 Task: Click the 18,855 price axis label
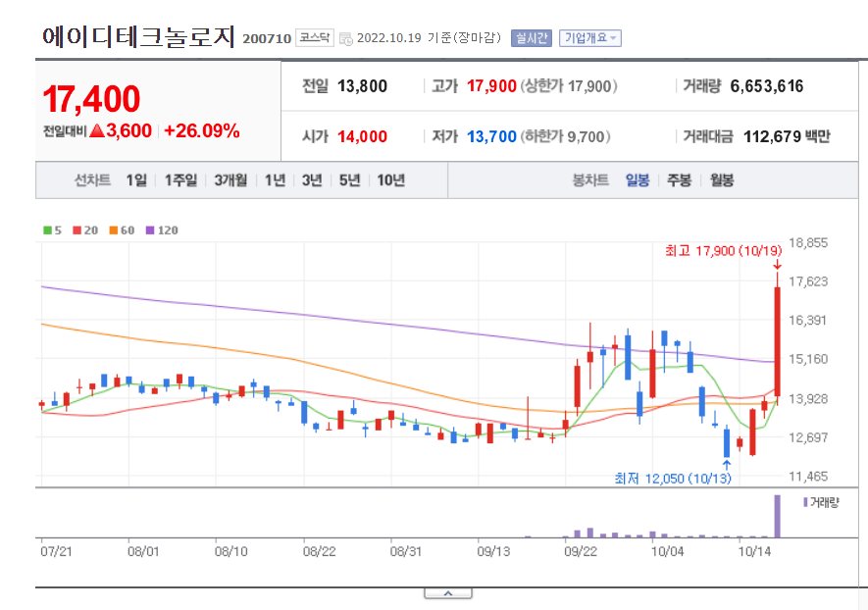808,242
